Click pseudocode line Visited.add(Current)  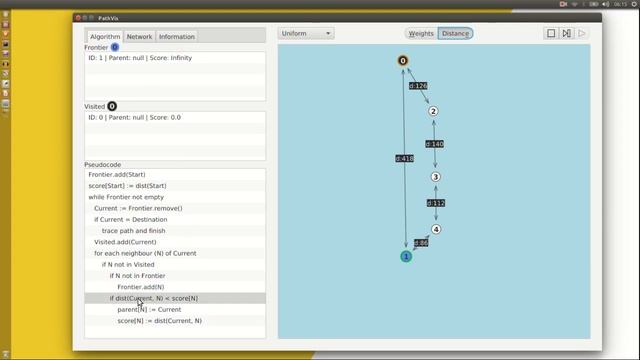point(175,242)
